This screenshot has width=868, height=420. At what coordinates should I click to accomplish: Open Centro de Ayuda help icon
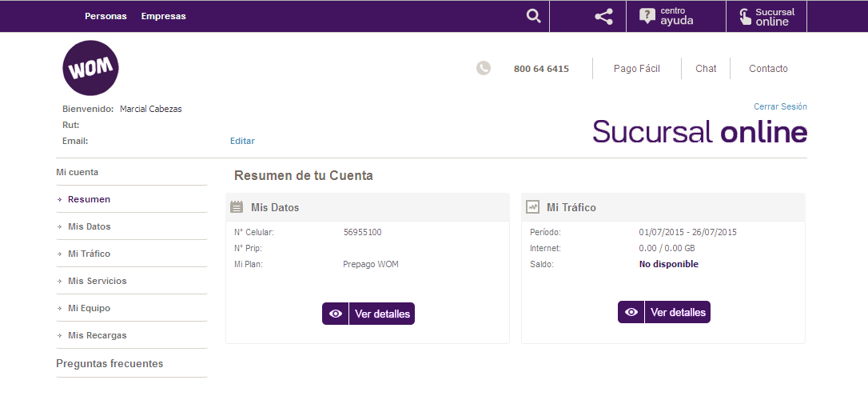click(648, 16)
